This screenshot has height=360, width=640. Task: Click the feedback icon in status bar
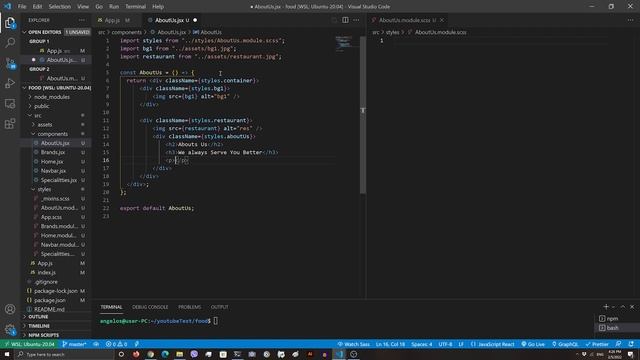click(x=618, y=344)
